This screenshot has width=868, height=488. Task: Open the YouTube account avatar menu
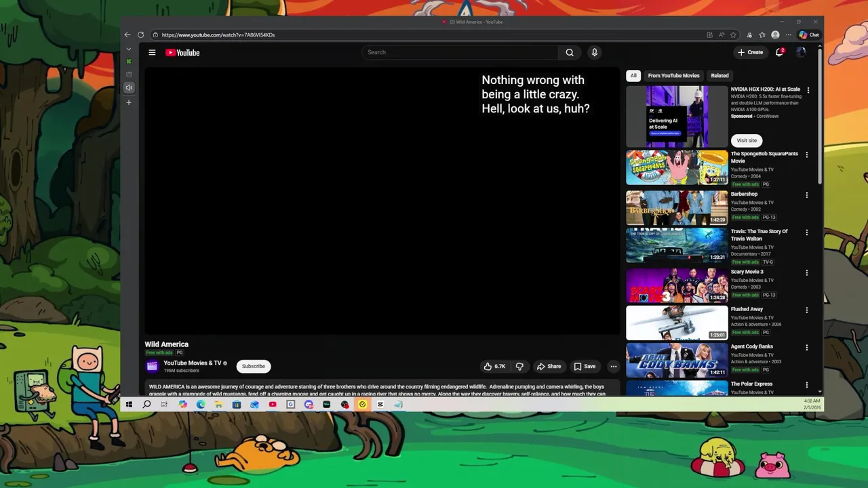pyautogui.click(x=801, y=52)
